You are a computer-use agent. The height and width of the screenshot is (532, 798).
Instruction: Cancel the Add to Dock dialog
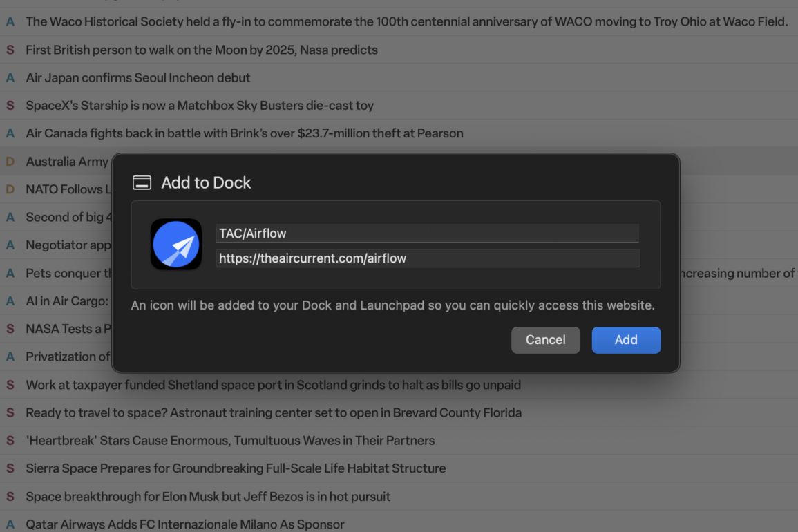tap(545, 340)
